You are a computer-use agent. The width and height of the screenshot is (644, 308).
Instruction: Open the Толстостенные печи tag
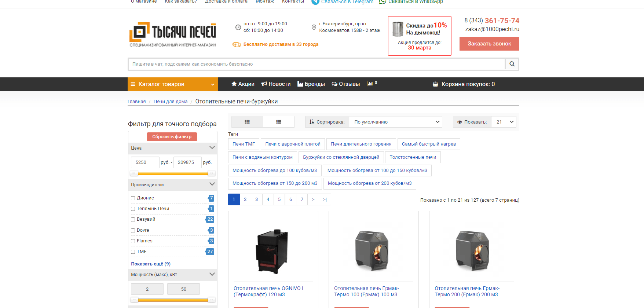click(x=413, y=157)
